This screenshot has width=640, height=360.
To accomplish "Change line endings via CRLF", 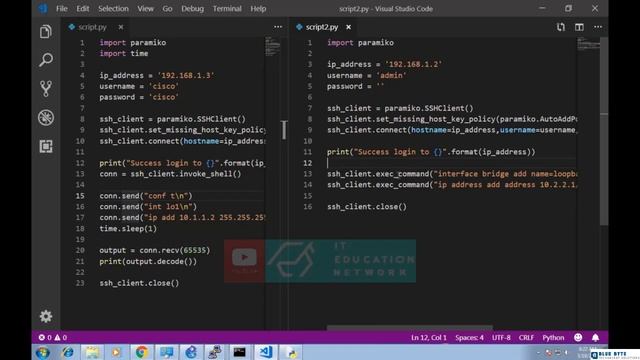I will pyautogui.click(x=526, y=338).
